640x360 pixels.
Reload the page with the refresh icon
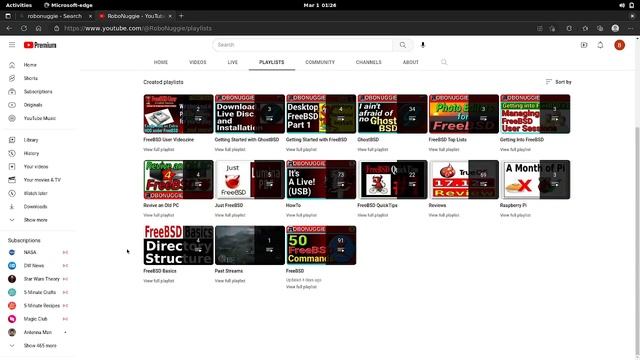pos(24,29)
